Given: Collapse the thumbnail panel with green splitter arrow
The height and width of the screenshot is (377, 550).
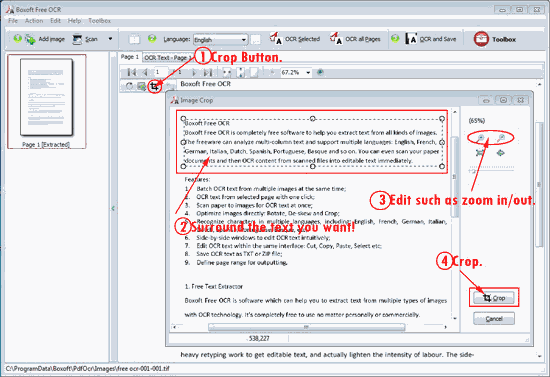Looking at the screenshot, I should pos(113,208).
